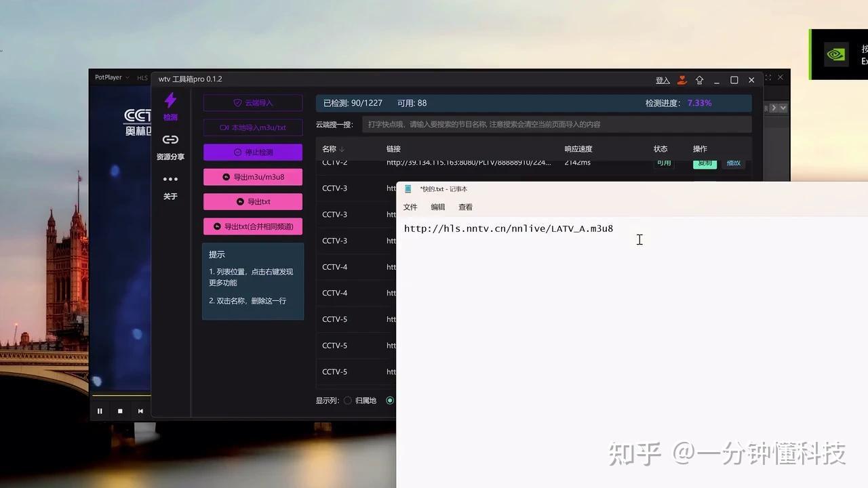Click the 登入 login link
The height and width of the screenshot is (488, 868).
click(x=663, y=80)
